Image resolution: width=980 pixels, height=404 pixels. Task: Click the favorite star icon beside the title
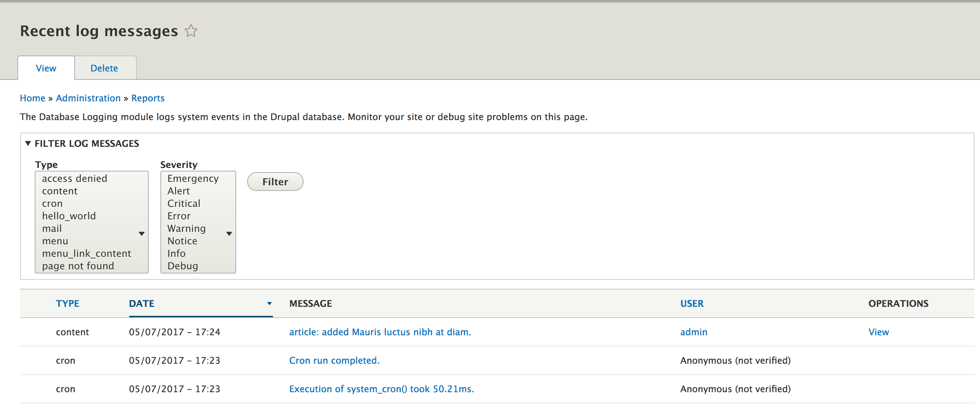click(x=191, y=31)
